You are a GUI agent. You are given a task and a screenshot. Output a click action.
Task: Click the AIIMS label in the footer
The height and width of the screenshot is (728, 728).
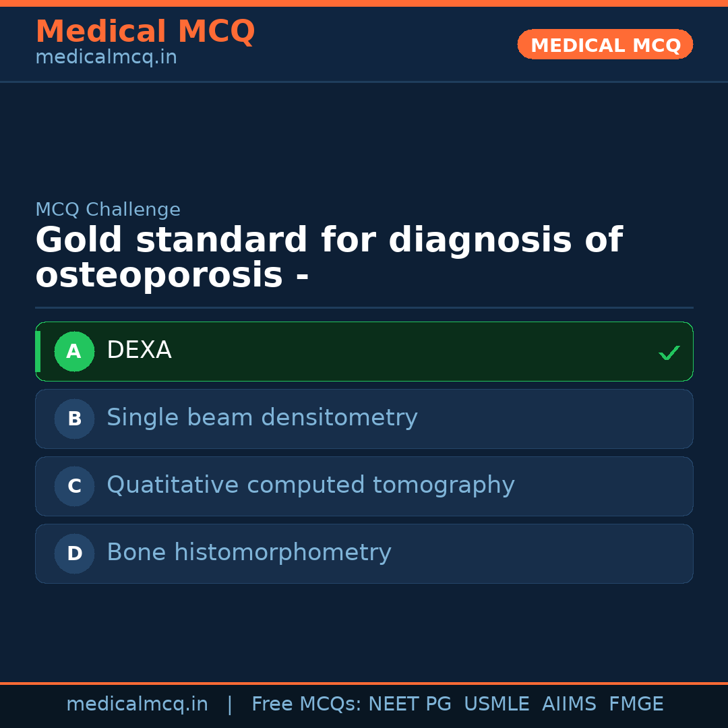570,703
